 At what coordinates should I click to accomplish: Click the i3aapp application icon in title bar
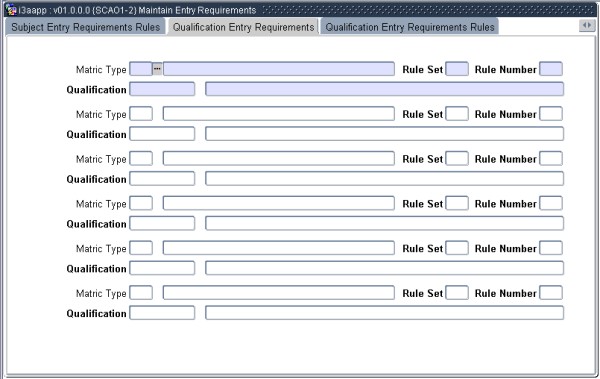pos(11,10)
